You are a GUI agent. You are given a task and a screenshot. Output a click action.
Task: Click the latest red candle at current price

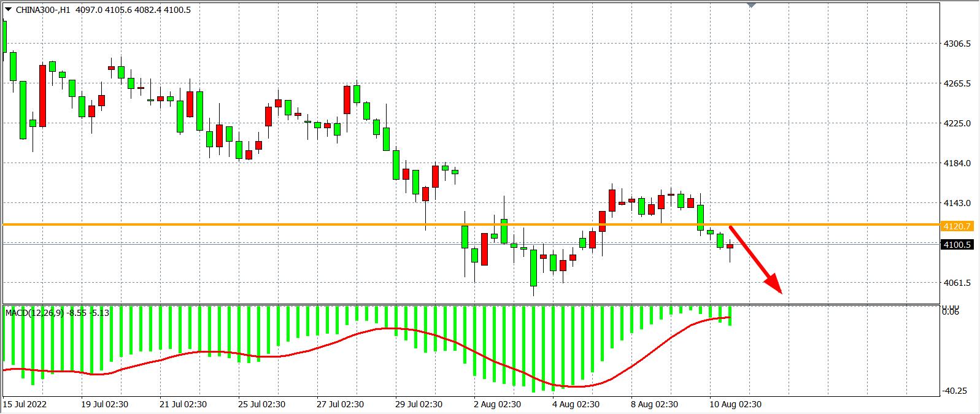click(730, 247)
